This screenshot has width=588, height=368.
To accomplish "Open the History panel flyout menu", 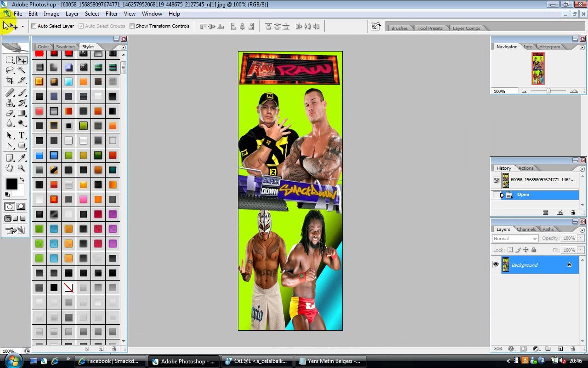I will (x=582, y=169).
